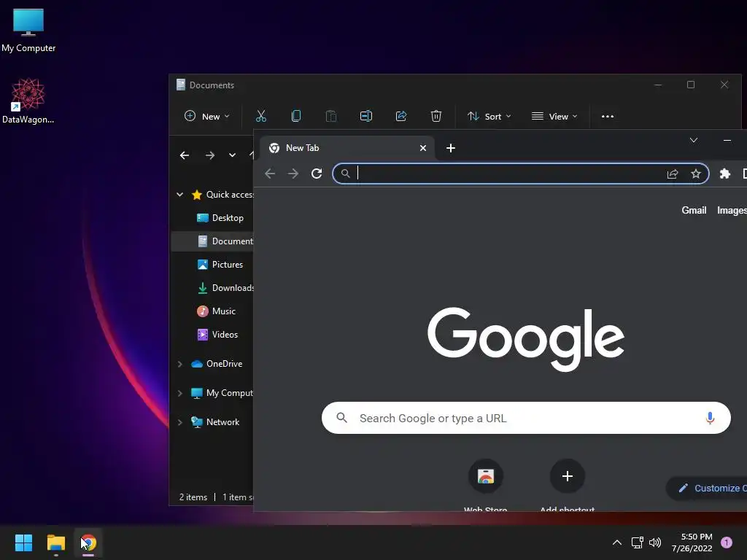Open recent locations dropdown in Documents window
The height and width of the screenshot is (560, 747).
pyautogui.click(x=232, y=155)
